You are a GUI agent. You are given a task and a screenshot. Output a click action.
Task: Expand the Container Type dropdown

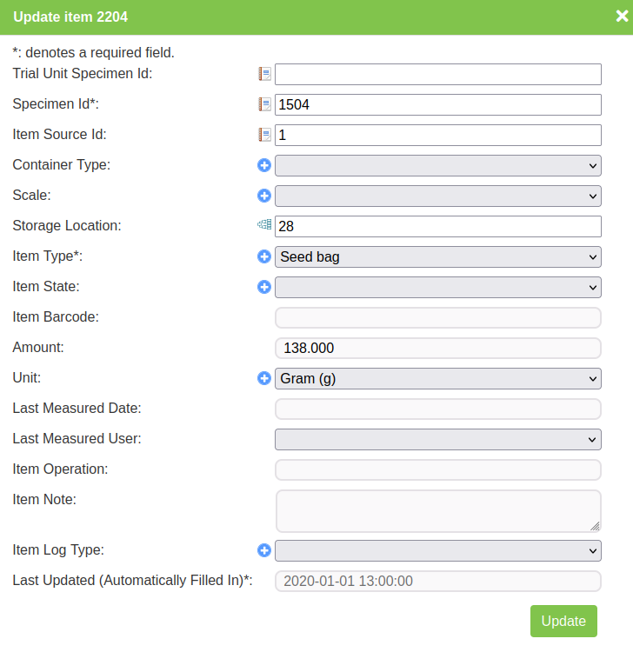[437, 165]
